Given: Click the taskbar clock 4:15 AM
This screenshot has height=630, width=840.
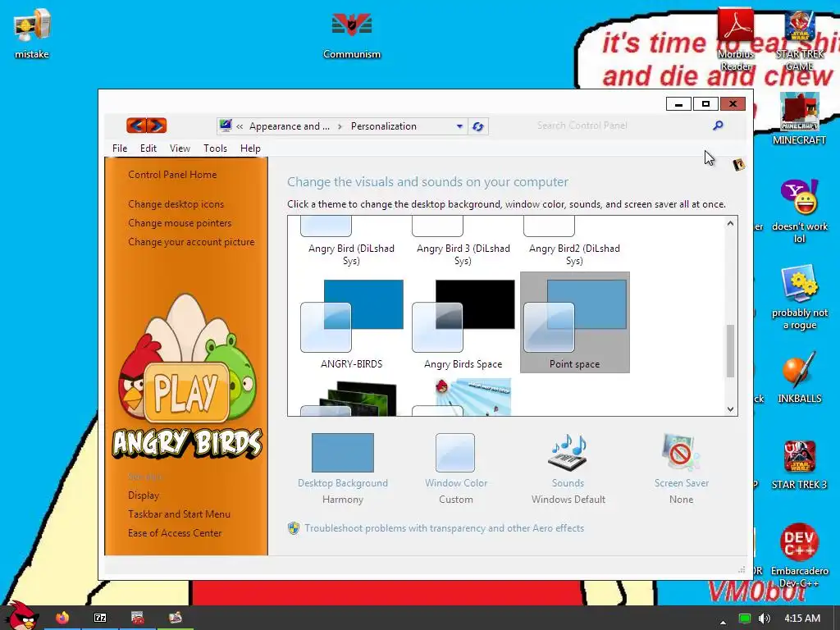Looking at the screenshot, I should pos(802,619).
